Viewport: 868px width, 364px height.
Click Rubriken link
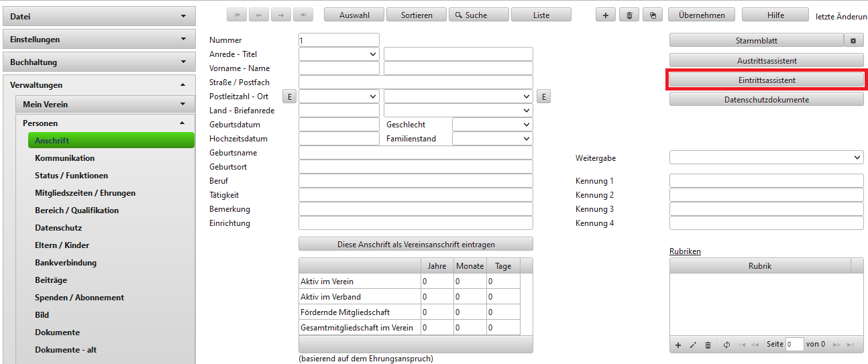[685, 251]
